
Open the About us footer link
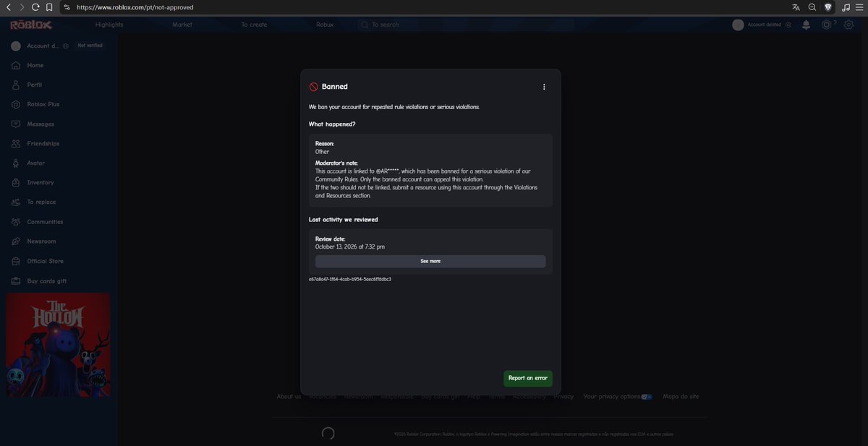[x=289, y=396]
